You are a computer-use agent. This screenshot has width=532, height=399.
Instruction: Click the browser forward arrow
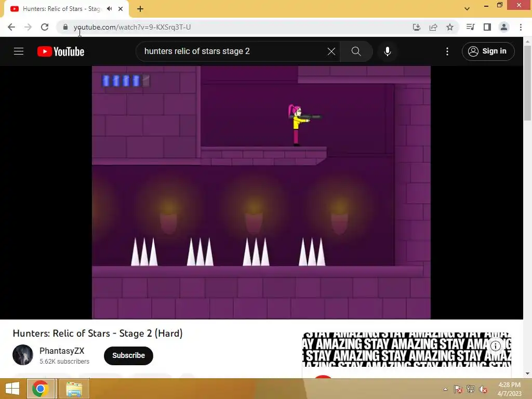point(28,27)
